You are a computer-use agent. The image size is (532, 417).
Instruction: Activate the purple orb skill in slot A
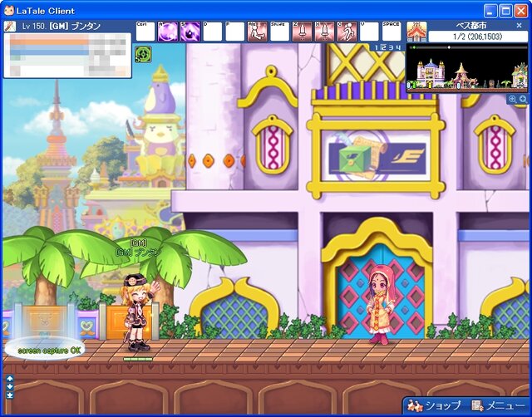[x=168, y=32]
